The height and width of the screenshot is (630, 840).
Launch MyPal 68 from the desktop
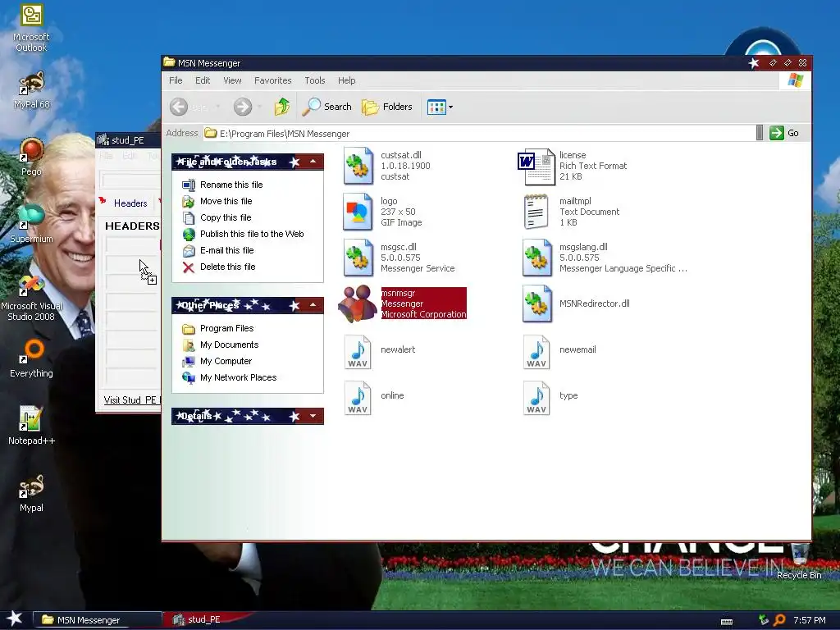(31, 90)
